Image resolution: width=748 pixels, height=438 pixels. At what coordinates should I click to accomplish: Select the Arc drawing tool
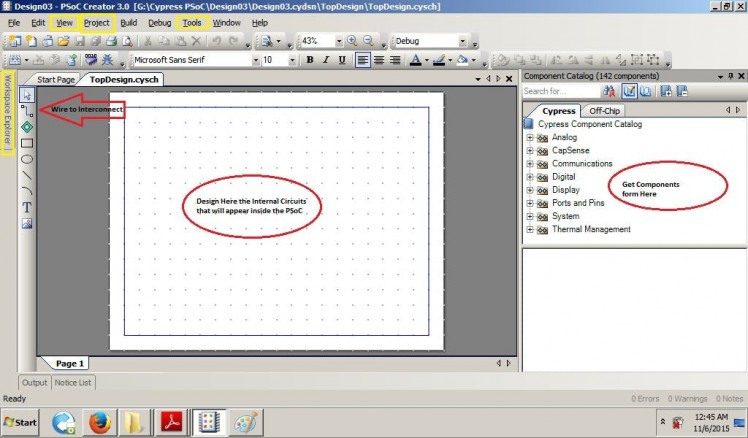pos(27,191)
